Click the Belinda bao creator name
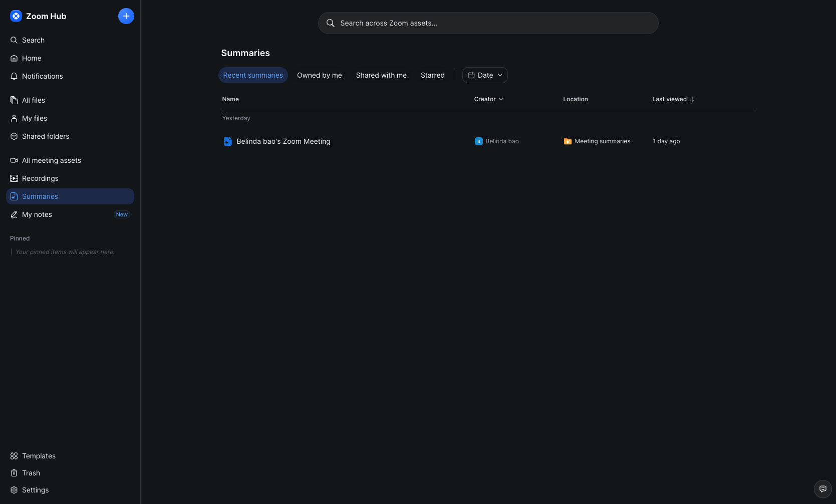 (x=502, y=141)
